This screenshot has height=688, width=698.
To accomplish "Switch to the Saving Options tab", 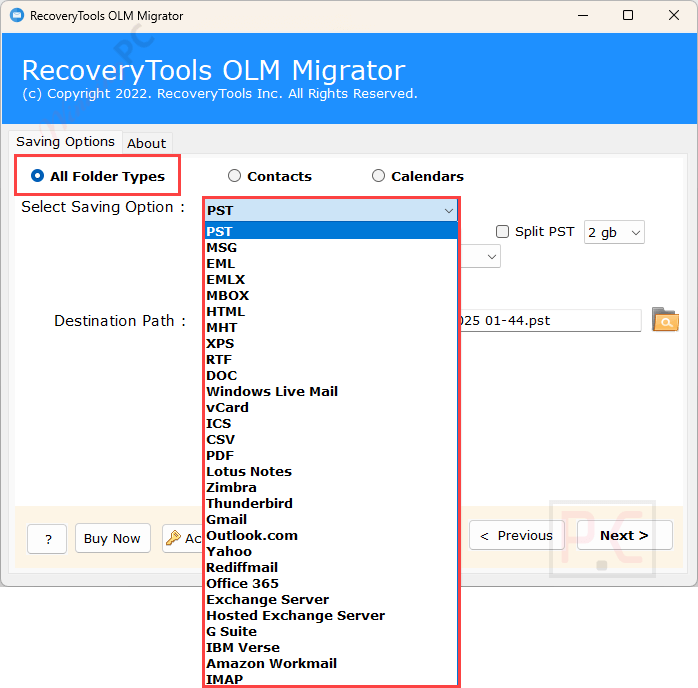I will click(65, 142).
